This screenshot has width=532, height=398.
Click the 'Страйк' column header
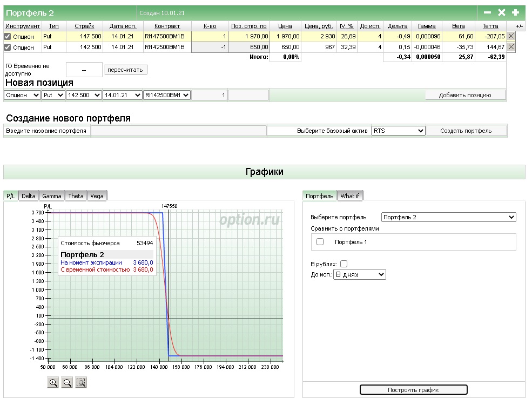(x=84, y=26)
